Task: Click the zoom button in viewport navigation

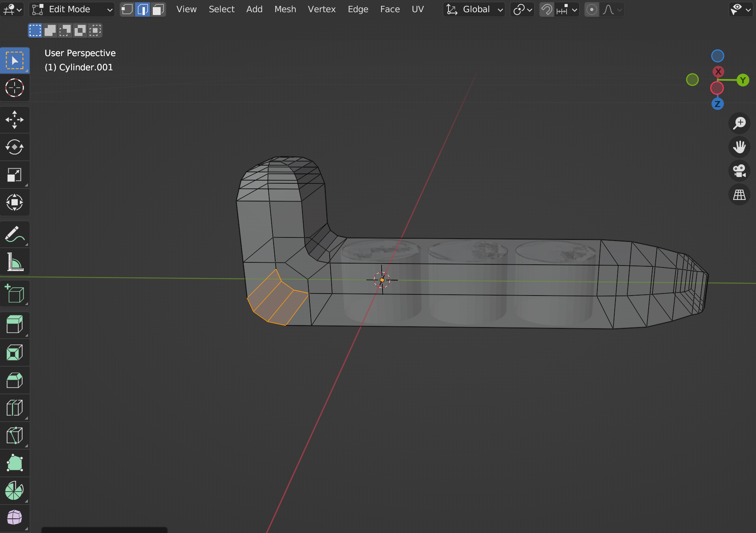Action: [740, 123]
